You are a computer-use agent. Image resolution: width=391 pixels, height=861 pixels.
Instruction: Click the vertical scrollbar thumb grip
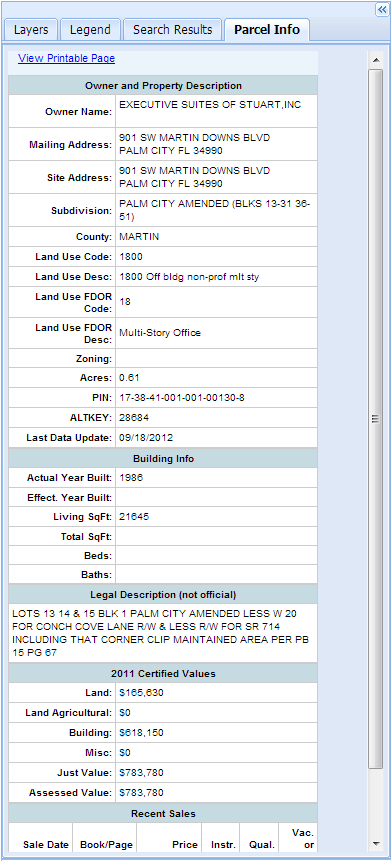376,419
